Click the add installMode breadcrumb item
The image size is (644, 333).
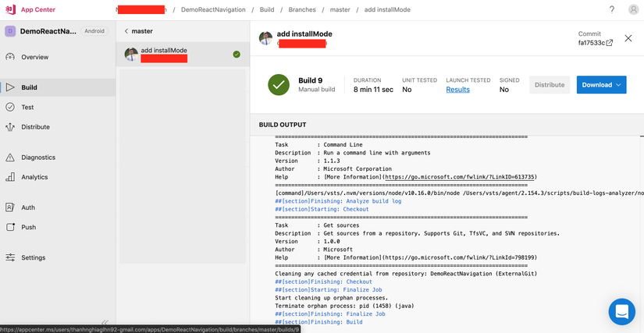coord(387,10)
